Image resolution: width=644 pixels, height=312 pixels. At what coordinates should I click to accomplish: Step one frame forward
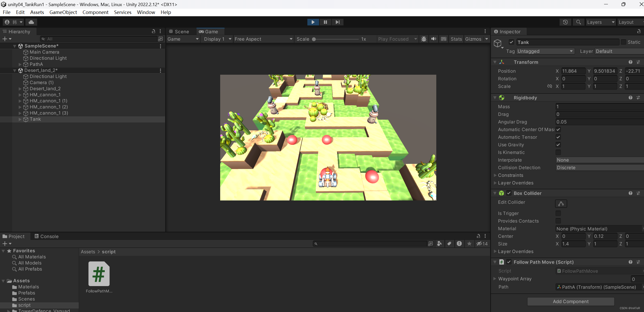click(337, 22)
